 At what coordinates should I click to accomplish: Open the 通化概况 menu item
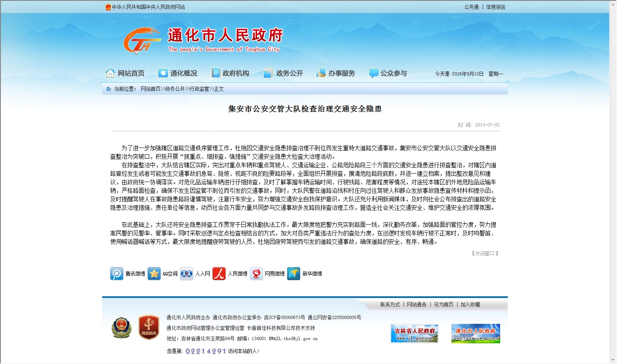click(178, 73)
